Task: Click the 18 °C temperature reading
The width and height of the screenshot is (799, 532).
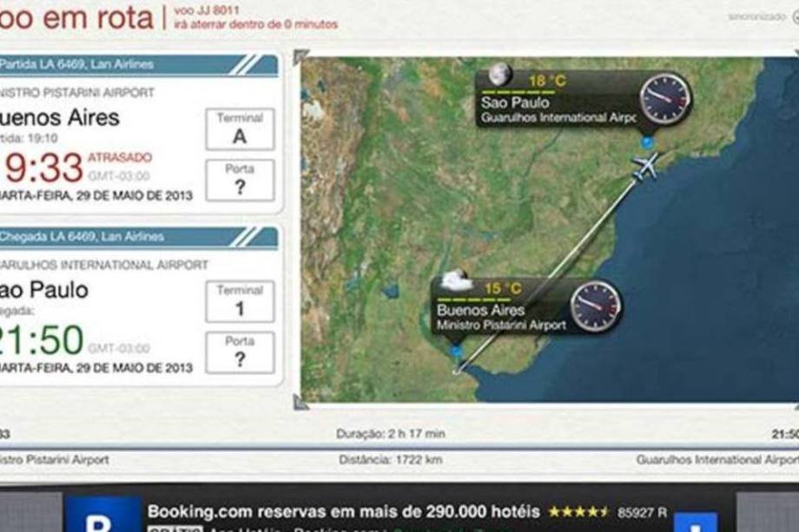Action: click(547, 81)
